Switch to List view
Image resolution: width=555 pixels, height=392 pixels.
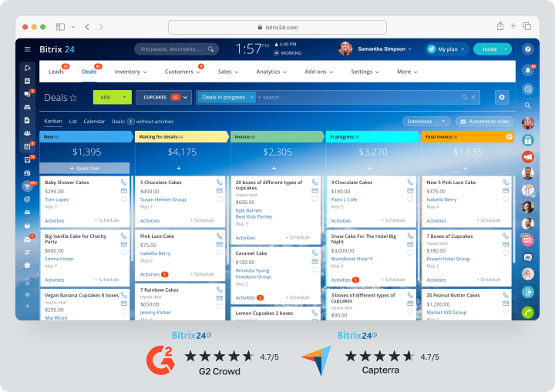pyautogui.click(x=73, y=122)
